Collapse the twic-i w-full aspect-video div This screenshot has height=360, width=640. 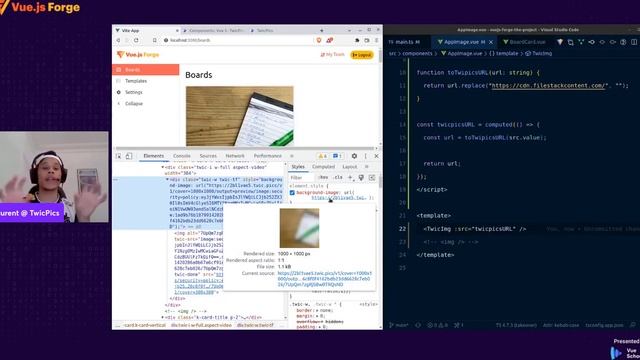pyautogui.click(x=163, y=167)
